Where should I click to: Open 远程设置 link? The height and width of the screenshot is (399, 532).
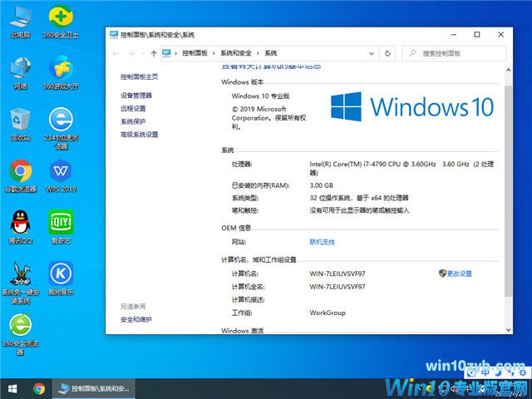133,108
